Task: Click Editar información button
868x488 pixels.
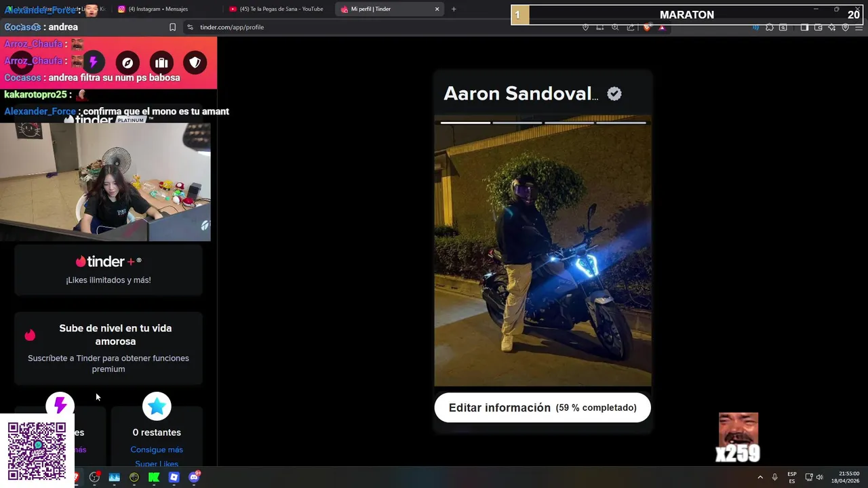Action: (542, 407)
